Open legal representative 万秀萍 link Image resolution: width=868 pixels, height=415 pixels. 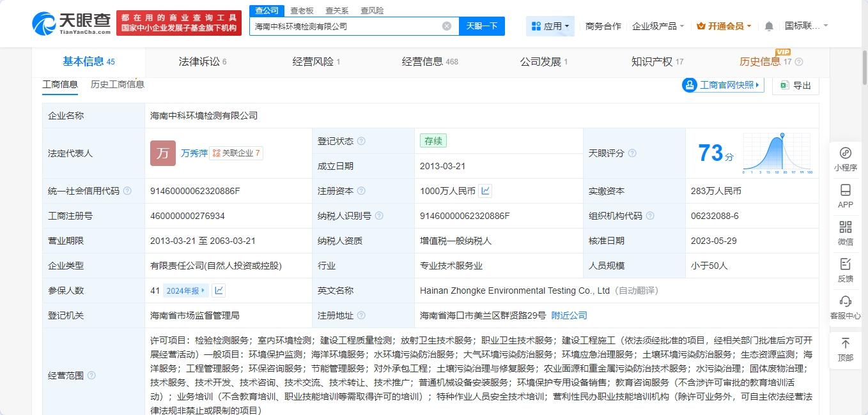point(194,153)
